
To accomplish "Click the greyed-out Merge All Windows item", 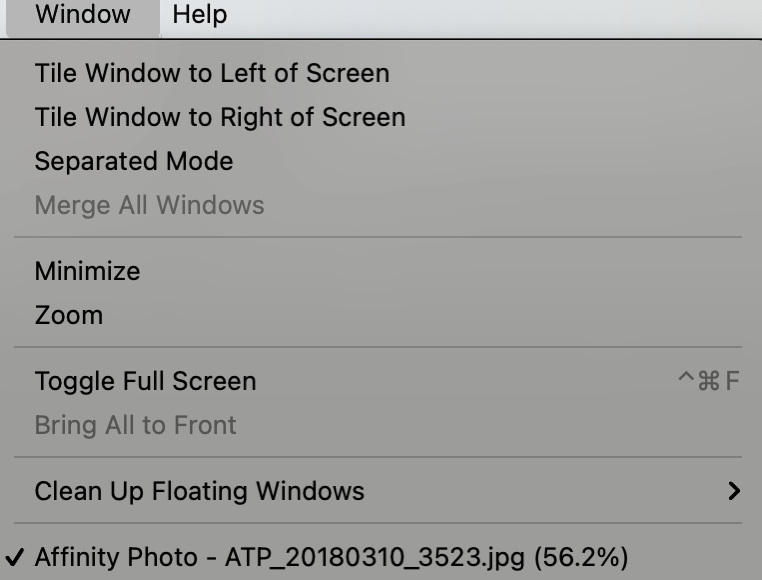I will click(x=149, y=205).
